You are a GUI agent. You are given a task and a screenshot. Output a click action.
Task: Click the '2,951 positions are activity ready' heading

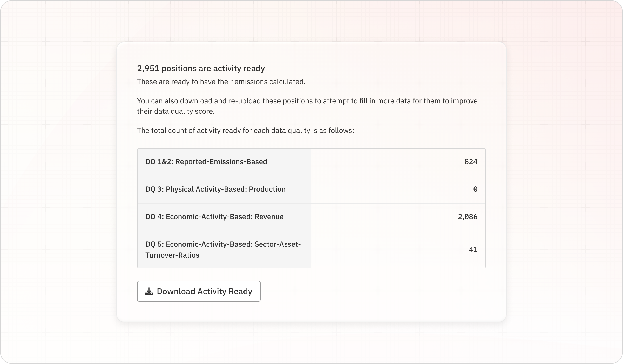(x=201, y=68)
